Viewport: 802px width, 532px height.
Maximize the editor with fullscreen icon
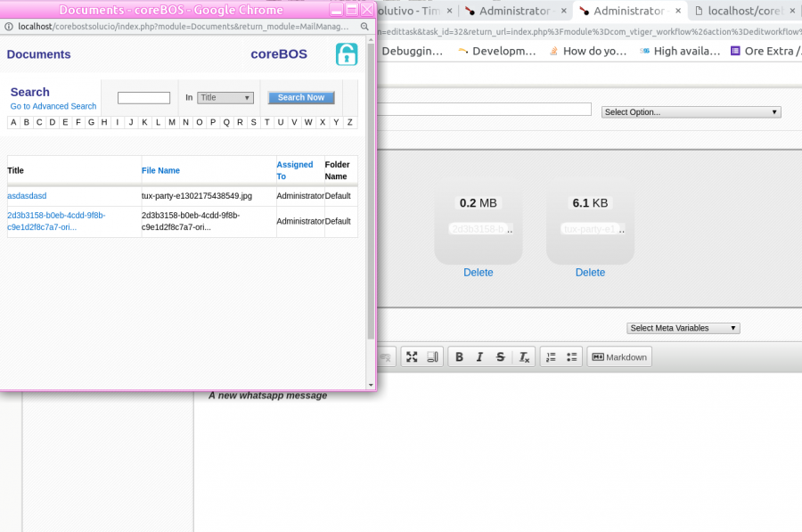coord(412,357)
